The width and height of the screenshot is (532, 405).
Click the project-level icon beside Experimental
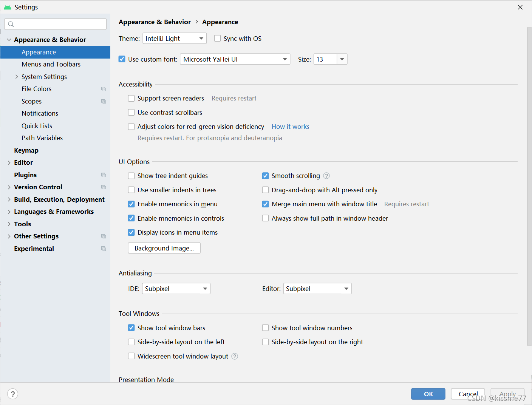pyautogui.click(x=104, y=249)
